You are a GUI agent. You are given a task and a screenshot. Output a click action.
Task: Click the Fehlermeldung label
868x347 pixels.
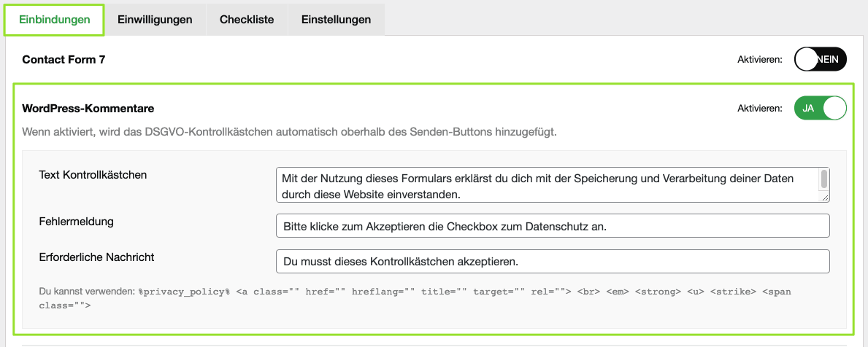(x=76, y=221)
